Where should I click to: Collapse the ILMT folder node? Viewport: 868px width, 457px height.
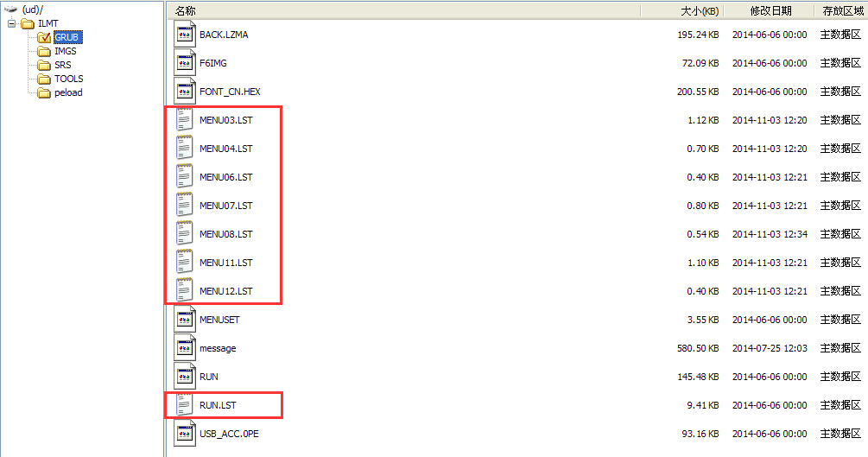point(11,23)
